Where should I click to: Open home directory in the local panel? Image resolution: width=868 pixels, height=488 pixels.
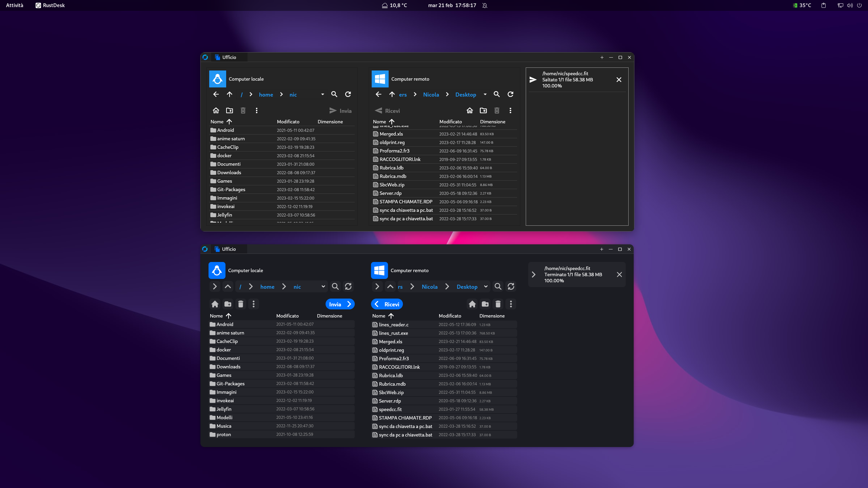coord(216,110)
